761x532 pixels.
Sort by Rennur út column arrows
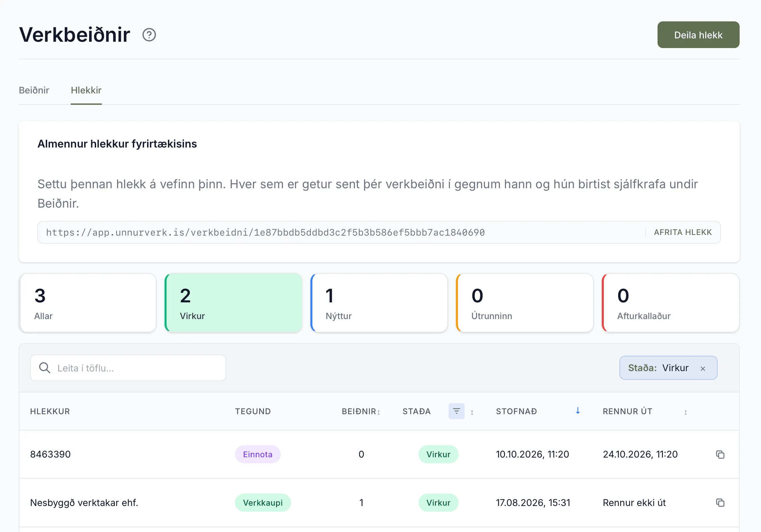(686, 412)
